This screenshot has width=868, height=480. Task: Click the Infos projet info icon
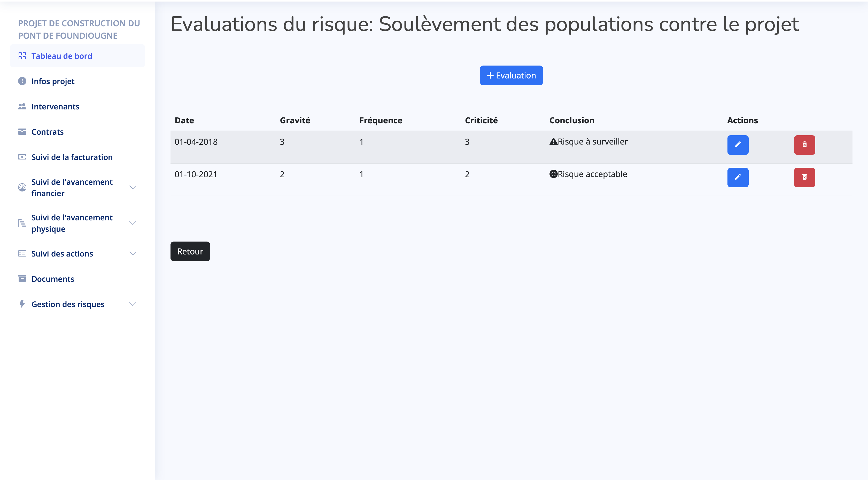(x=22, y=81)
